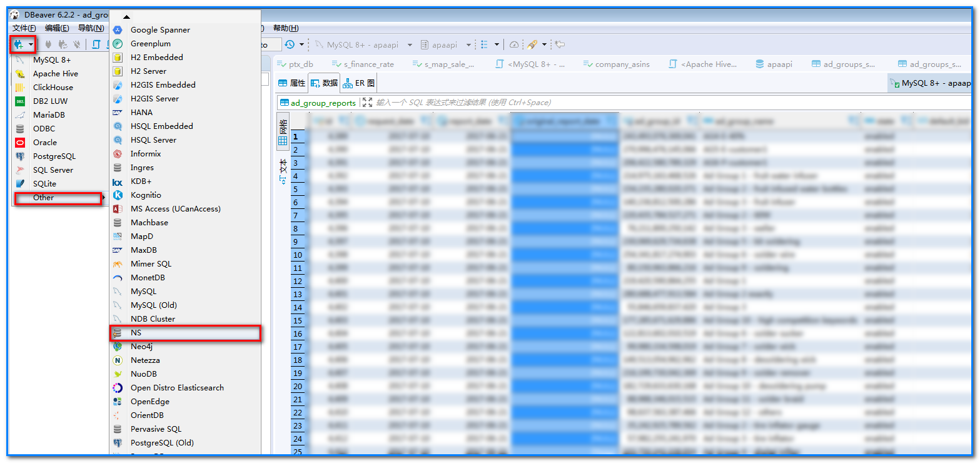Click the Reconnect icon in toolbar

[x=63, y=44]
